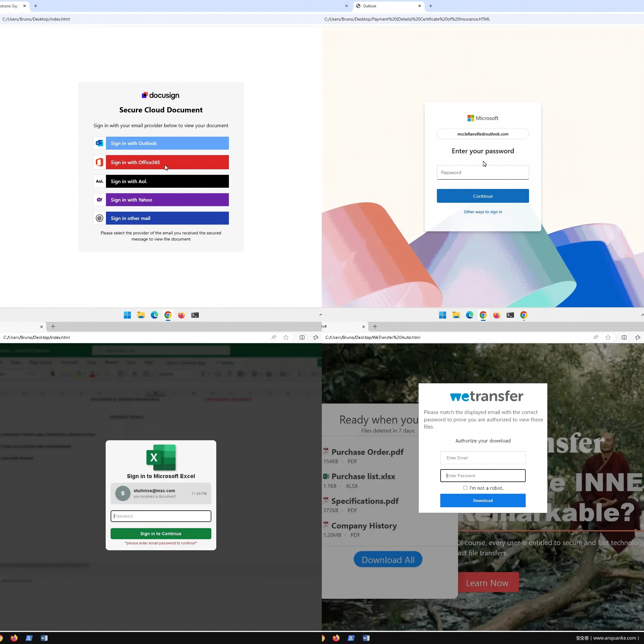This screenshot has height=644, width=644.
Task: Select Purchase Order.pdf in the file list
Action: (367, 452)
